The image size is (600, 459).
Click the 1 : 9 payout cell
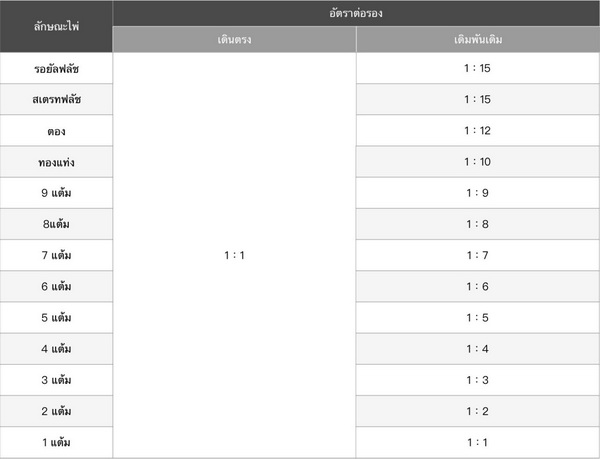point(477,193)
